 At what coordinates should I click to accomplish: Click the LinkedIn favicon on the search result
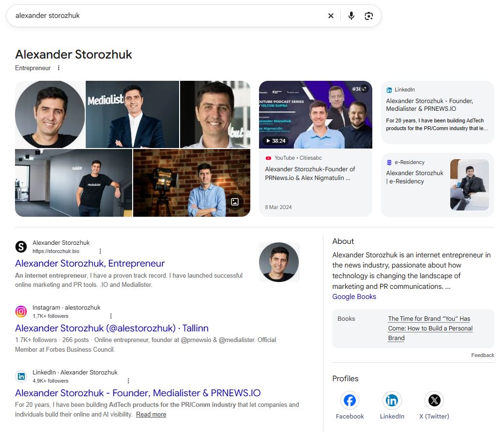point(21,376)
